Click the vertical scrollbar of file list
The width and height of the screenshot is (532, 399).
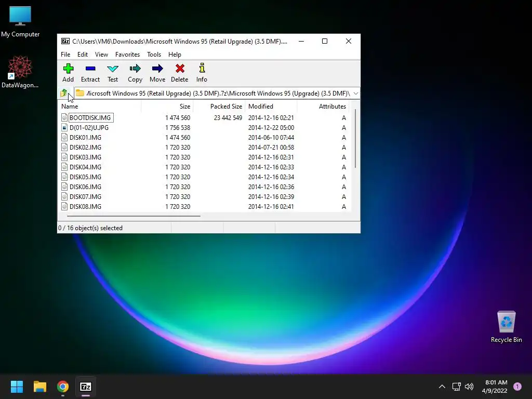click(x=355, y=138)
